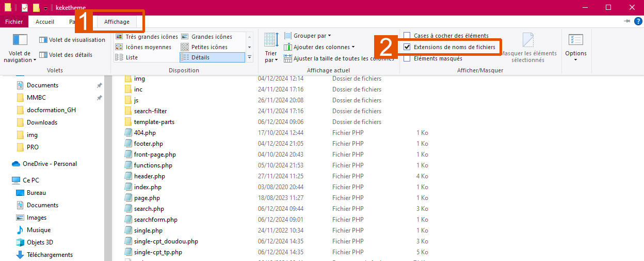
Task: Open the Options button in ribbon
Action: [x=575, y=47]
